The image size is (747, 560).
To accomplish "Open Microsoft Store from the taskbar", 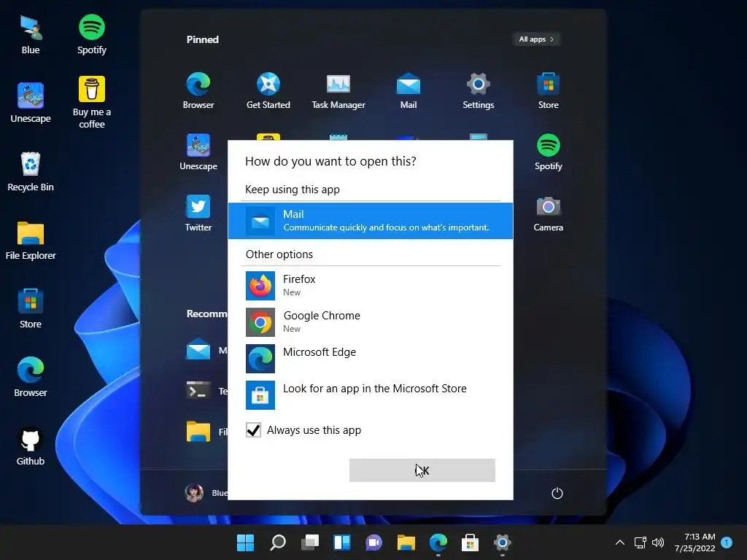I will click(471, 542).
